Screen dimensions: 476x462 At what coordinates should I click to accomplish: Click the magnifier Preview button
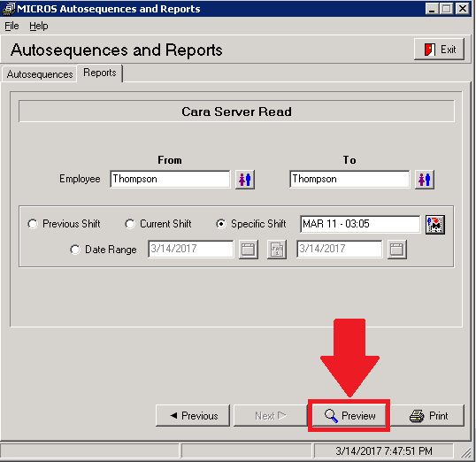pos(349,415)
